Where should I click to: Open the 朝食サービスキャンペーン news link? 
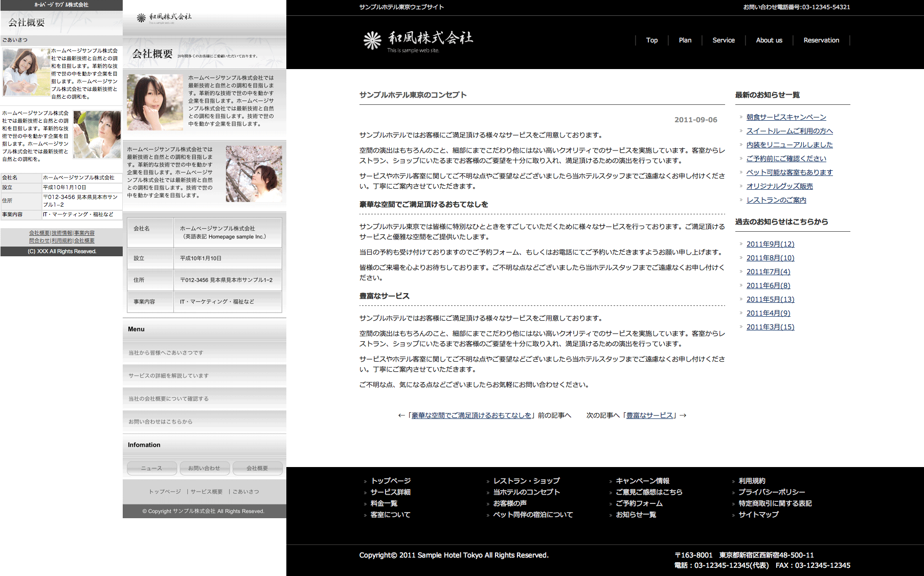(786, 117)
